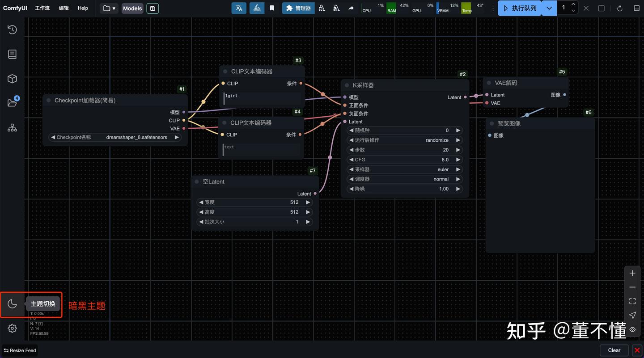Image resolution: width=644 pixels, height=358 pixels.
Task: Run the 执行队列 queue button
Action: point(520,8)
